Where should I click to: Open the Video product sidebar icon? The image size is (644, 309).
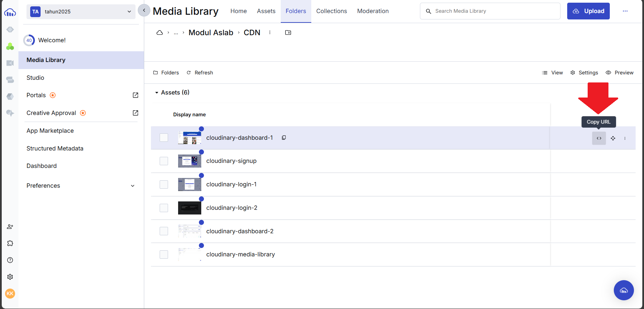10,63
